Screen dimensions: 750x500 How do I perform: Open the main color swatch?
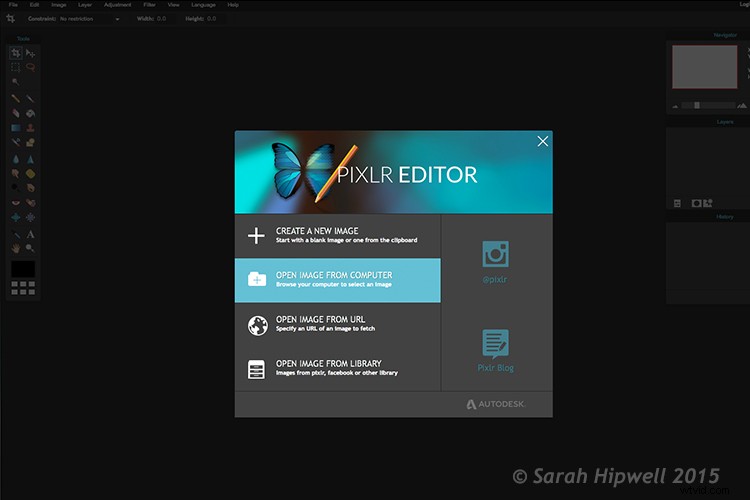tap(23, 269)
